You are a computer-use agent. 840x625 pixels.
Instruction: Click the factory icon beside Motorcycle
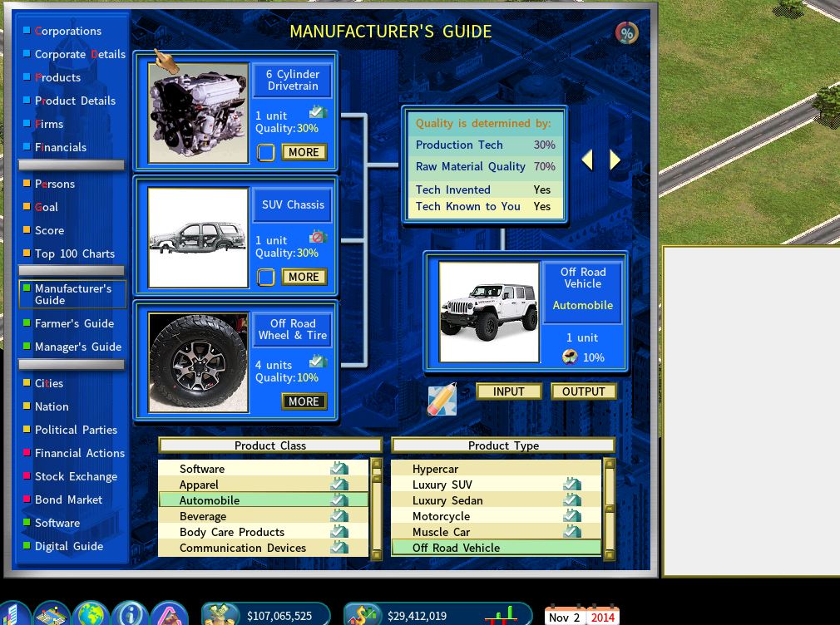pyautogui.click(x=572, y=516)
